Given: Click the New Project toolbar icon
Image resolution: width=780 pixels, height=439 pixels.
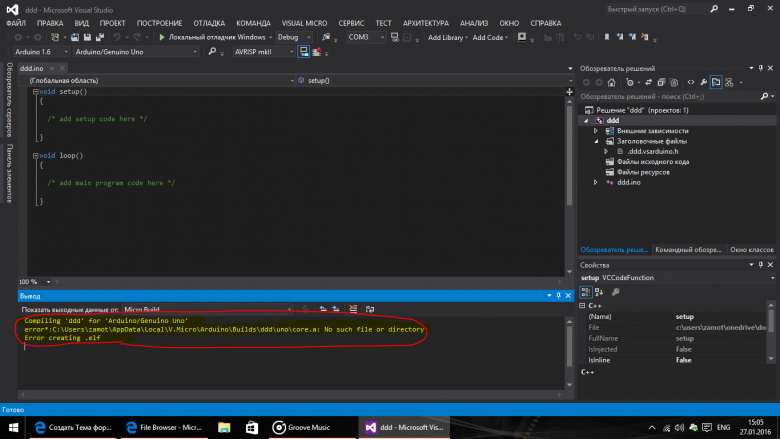Looking at the screenshot, I should (x=55, y=37).
